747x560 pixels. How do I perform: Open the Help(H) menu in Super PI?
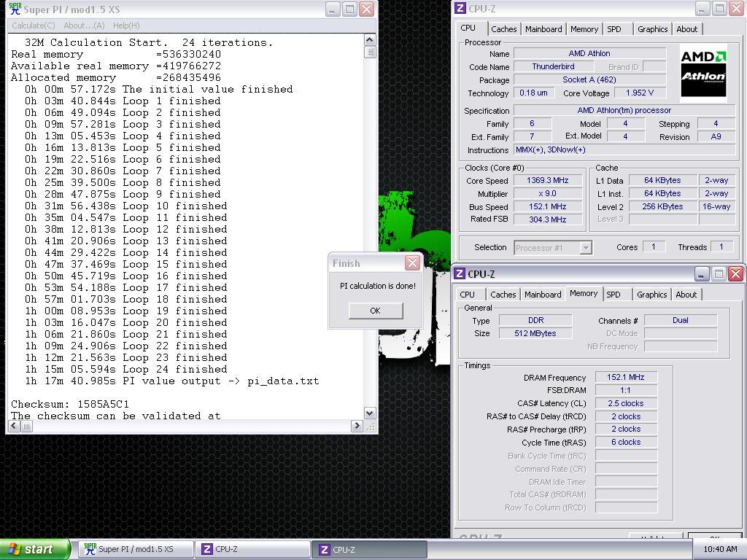126,26
